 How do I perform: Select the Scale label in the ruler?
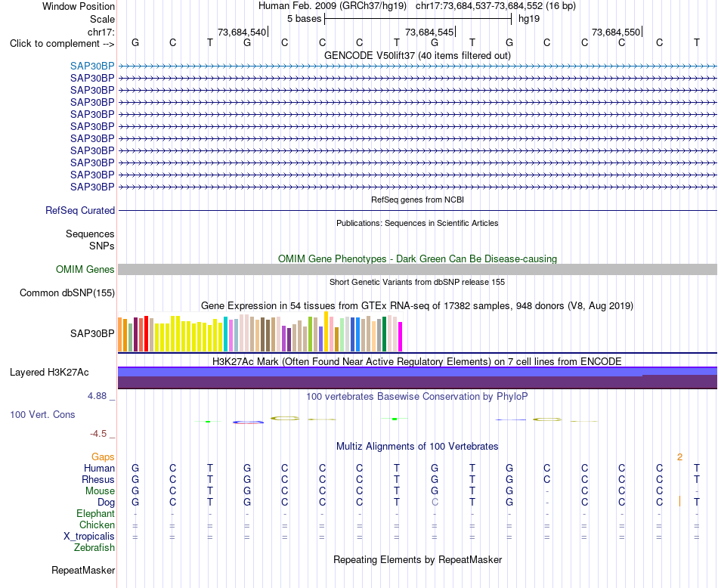coord(102,19)
